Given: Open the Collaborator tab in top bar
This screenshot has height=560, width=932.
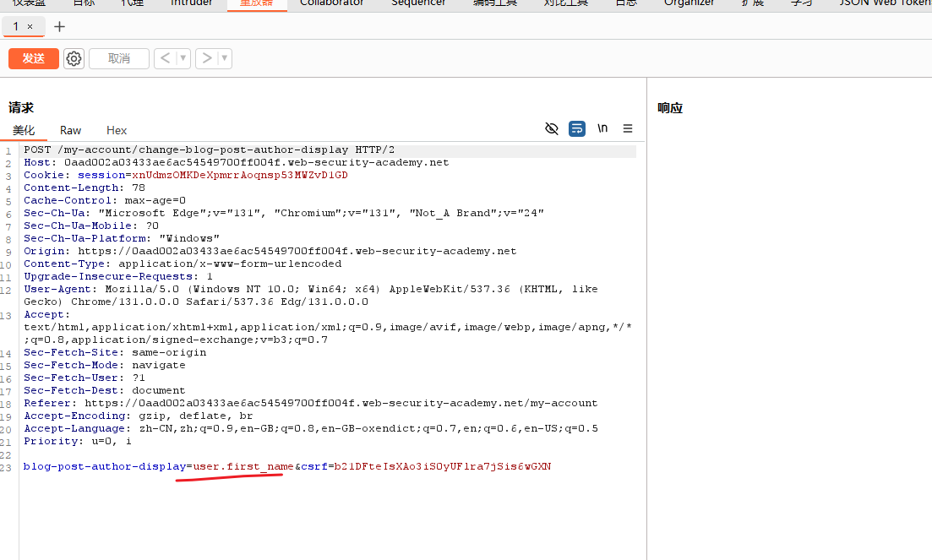Looking at the screenshot, I should 332,3.
